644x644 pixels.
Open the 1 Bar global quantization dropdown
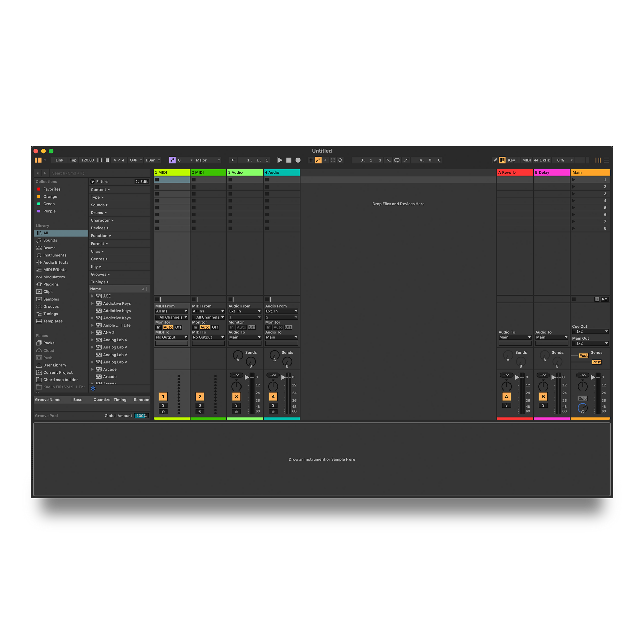click(x=152, y=160)
